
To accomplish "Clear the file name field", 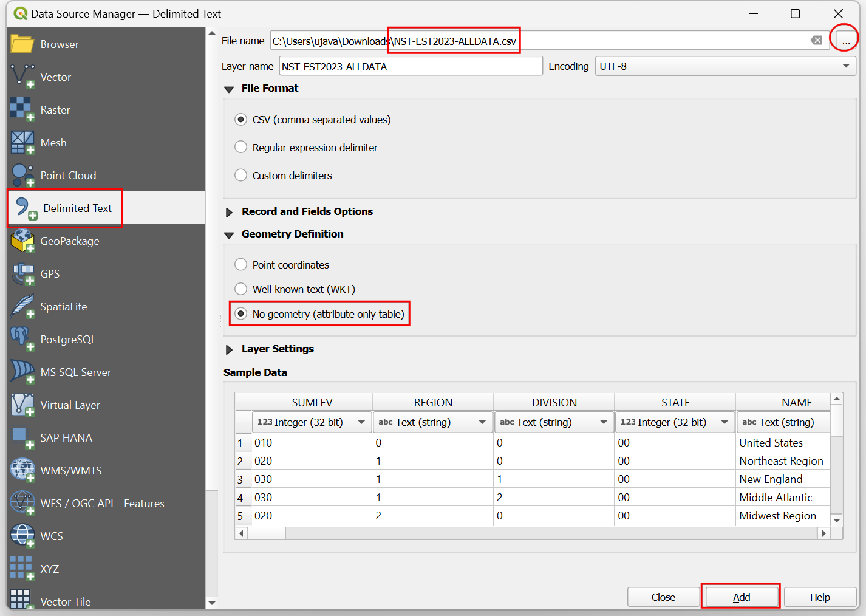I will click(816, 41).
